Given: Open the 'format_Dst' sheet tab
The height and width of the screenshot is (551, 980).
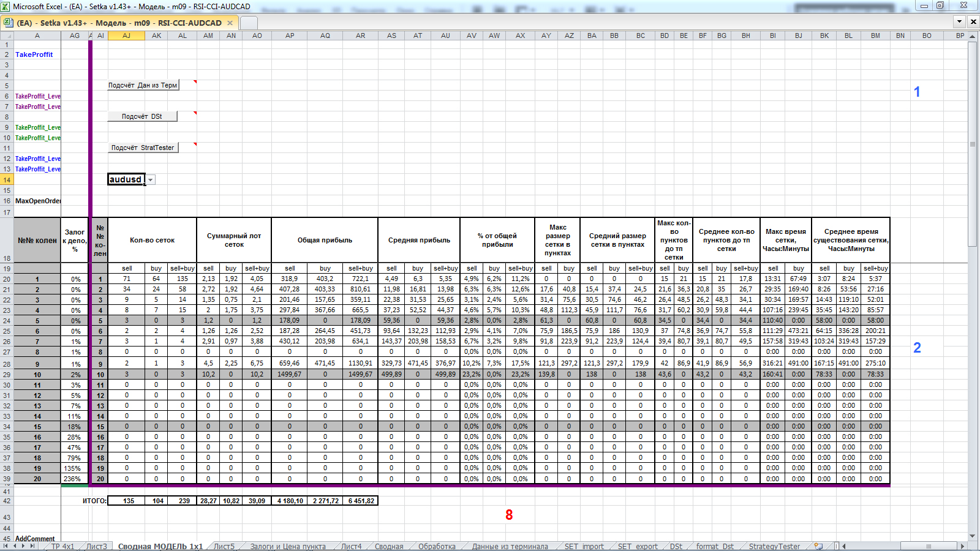Looking at the screenshot, I should (x=715, y=546).
